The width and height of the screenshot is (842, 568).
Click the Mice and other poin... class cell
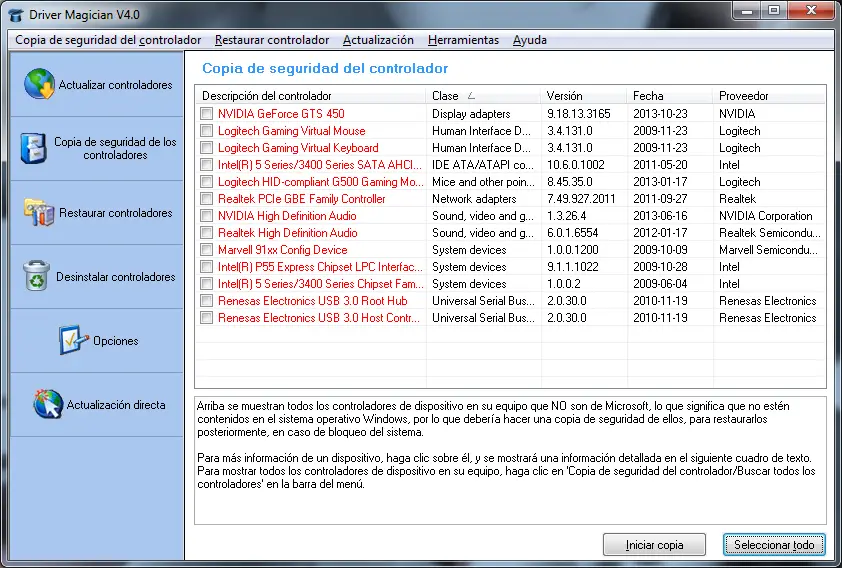click(483, 181)
